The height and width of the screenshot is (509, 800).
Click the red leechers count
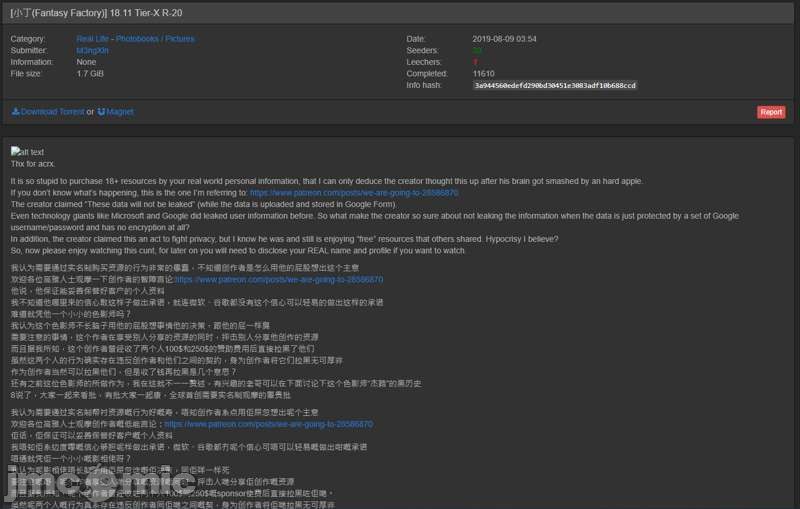[475, 62]
